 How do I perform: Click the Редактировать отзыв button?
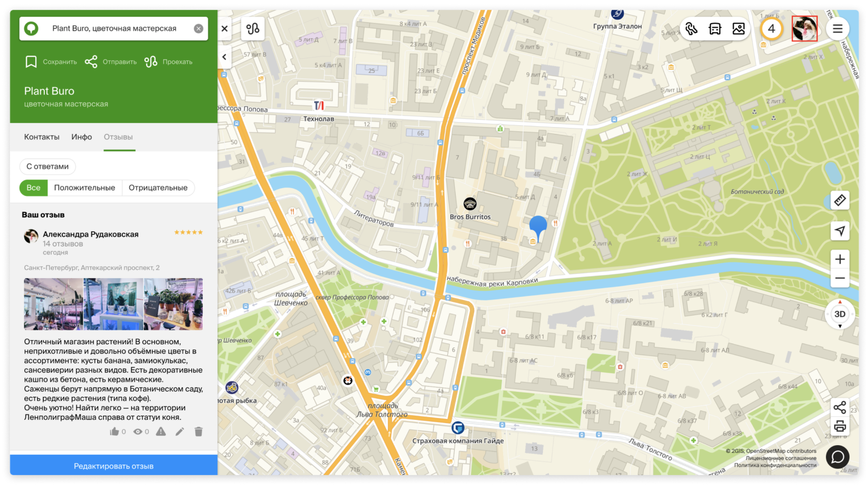114,465
